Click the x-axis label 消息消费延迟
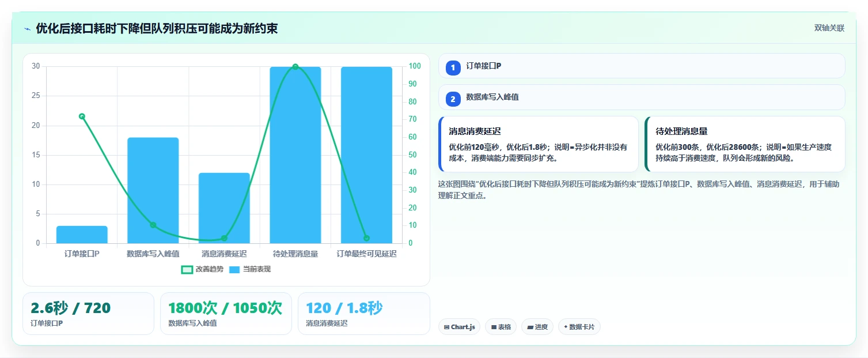The width and height of the screenshot is (868, 358). point(224,254)
